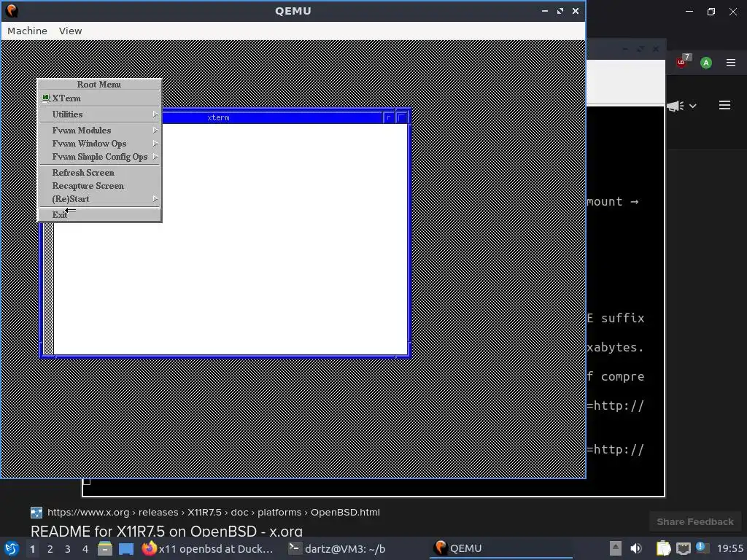This screenshot has height=560, width=747.
Task: Open the file manager taskbar icon
Action: 105,548
